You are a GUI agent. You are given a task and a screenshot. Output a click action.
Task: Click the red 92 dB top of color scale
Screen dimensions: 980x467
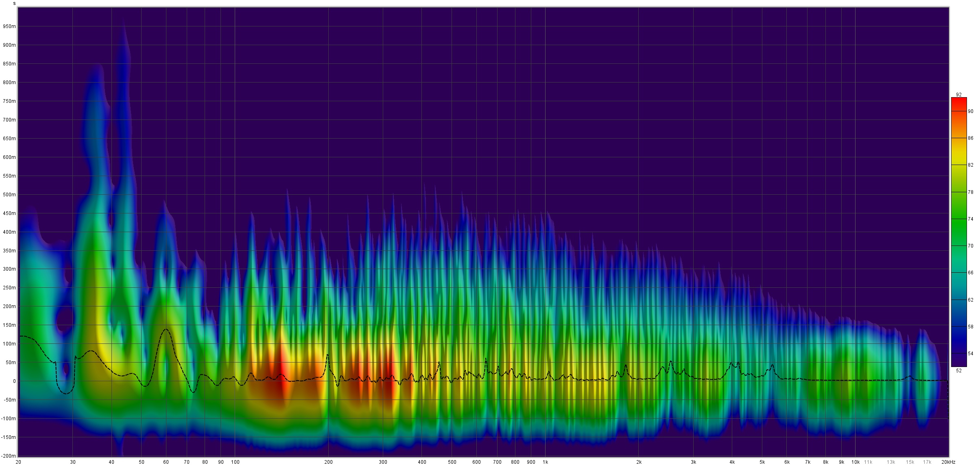(959, 100)
